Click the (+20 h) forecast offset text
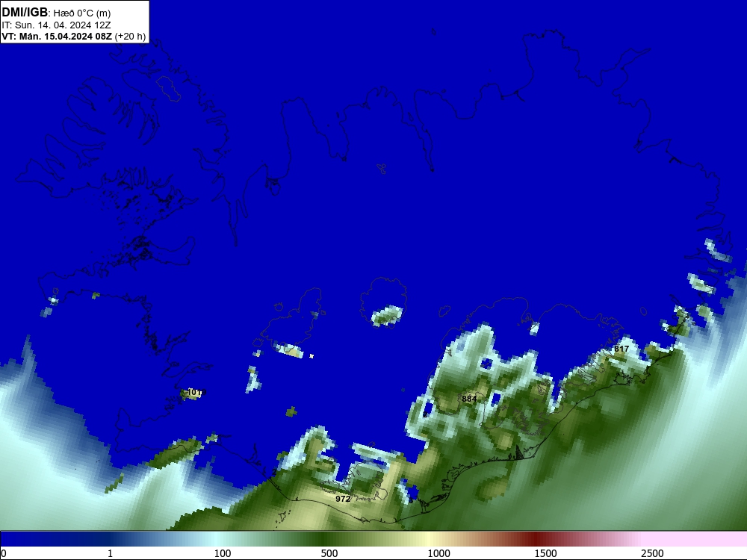The image size is (747, 560). [130, 36]
